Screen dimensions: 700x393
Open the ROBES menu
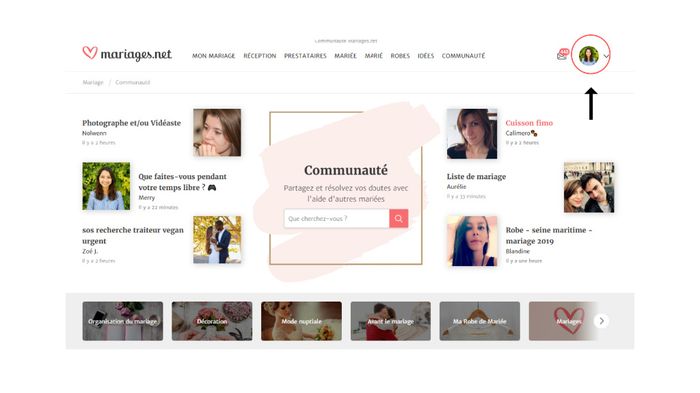click(x=400, y=56)
